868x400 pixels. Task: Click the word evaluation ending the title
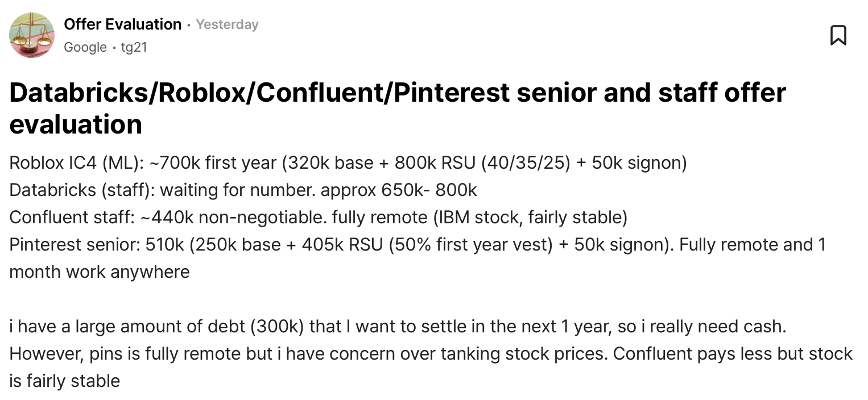point(76,124)
